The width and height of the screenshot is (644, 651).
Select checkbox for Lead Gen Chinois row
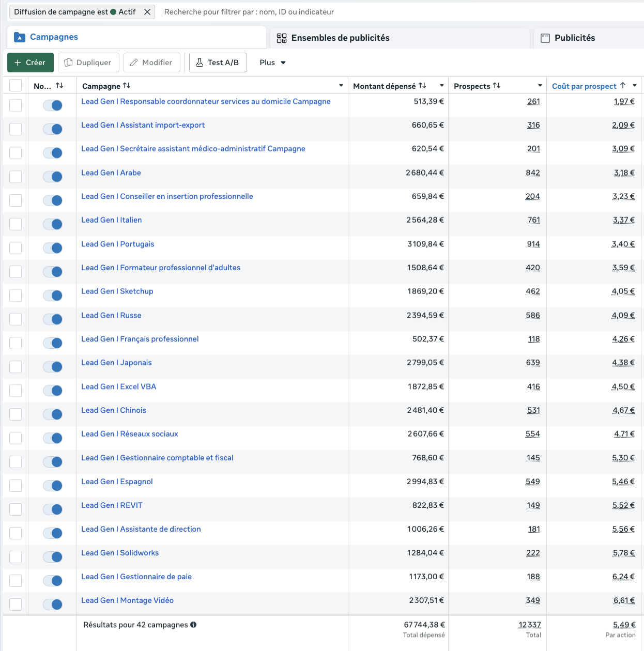pos(16,414)
